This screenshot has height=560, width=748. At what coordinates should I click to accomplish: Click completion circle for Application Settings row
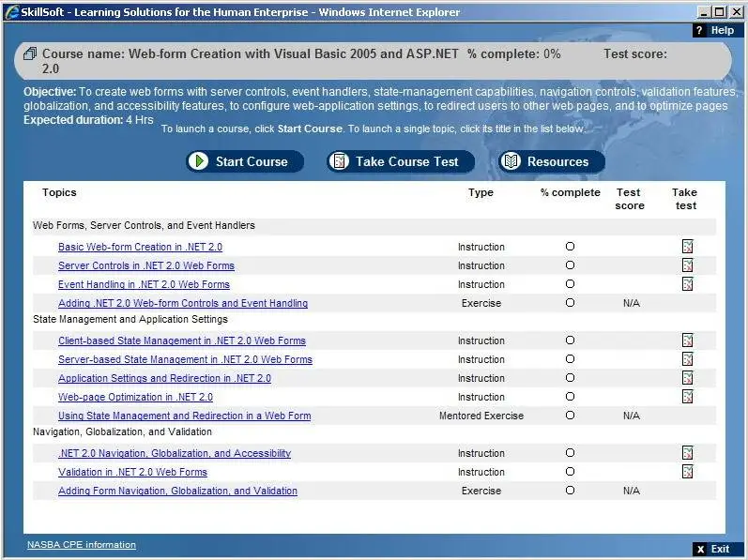pos(570,378)
